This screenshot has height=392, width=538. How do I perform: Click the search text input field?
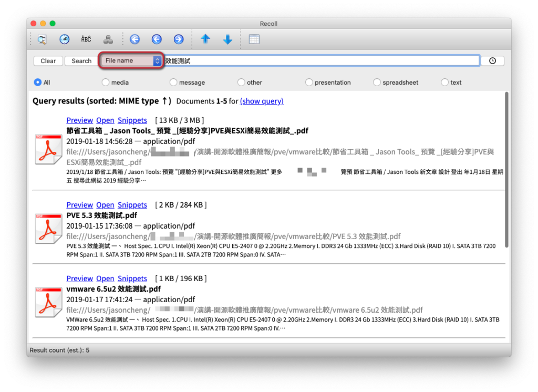click(322, 61)
